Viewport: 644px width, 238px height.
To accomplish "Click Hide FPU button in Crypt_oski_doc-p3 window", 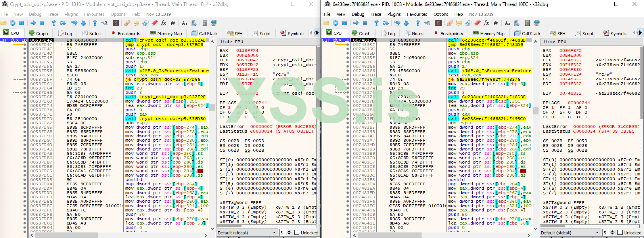I will tap(232, 42).
